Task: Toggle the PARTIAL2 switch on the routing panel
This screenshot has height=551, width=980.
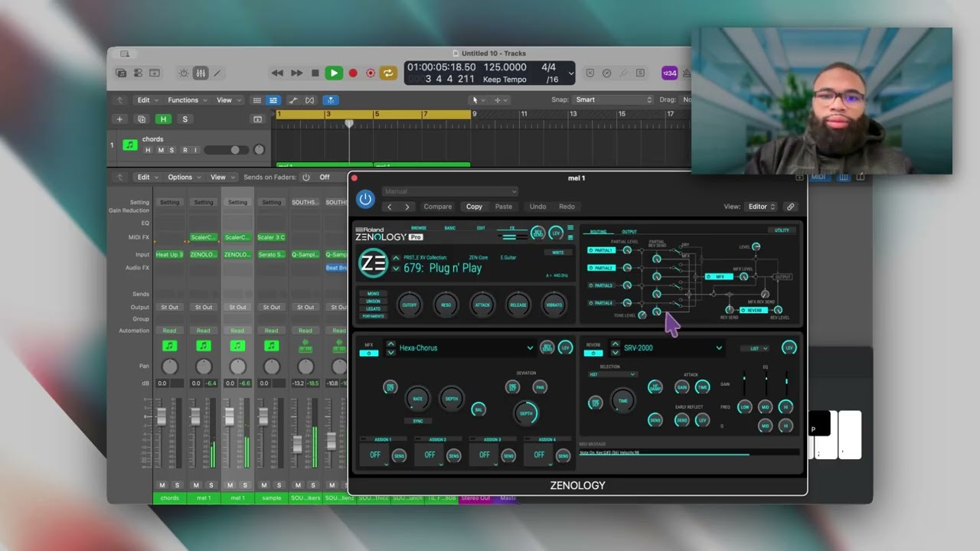Action: 601,268
